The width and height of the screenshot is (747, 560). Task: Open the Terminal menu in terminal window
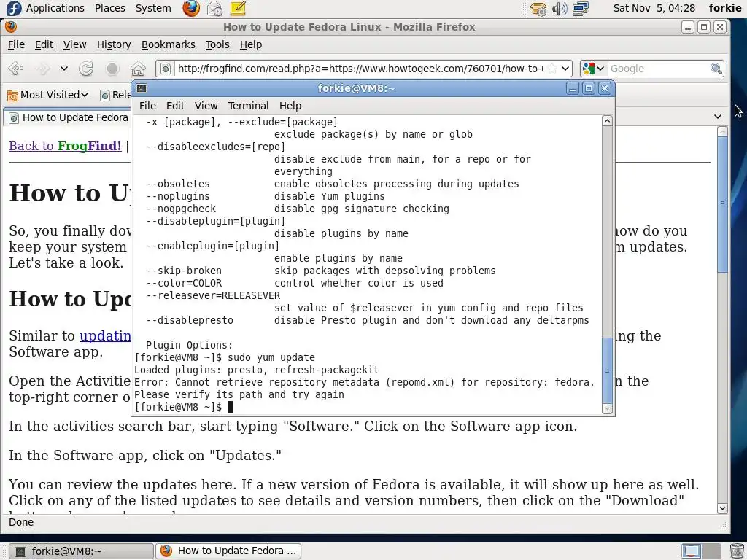click(248, 106)
